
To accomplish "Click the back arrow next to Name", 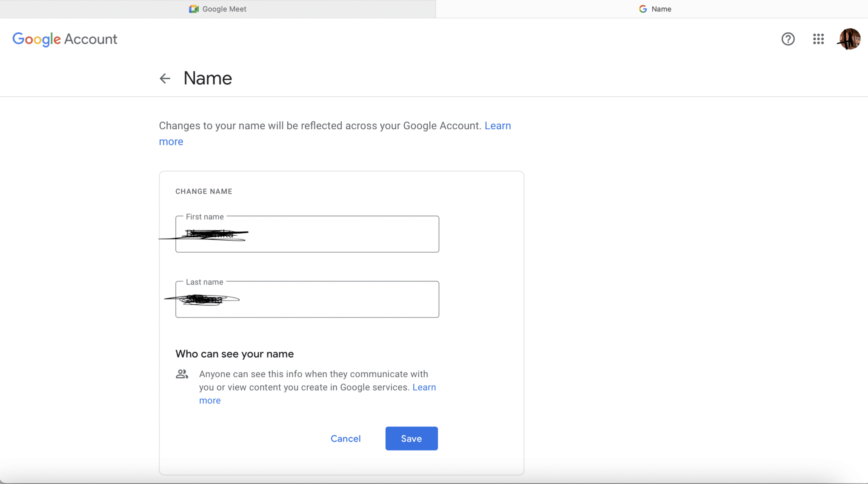I will click(x=165, y=78).
